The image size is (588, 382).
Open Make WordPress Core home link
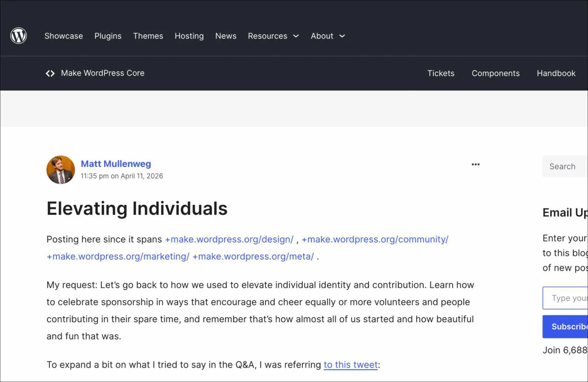(x=102, y=73)
